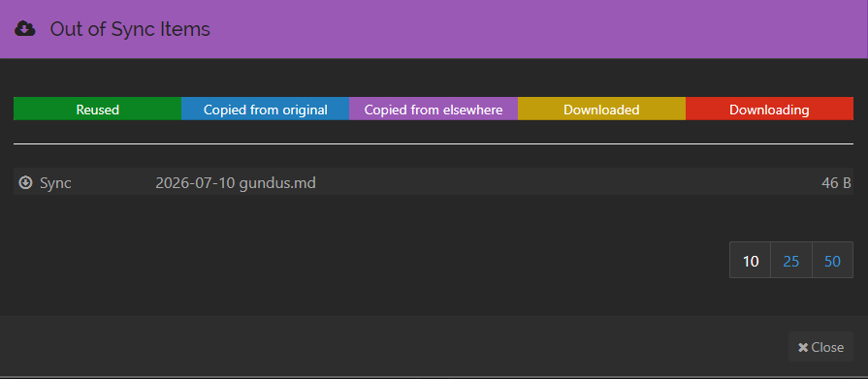This screenshot has width=868, height=379.
Task: Click the red Downloading legend segment
Action: (x=769, y=109)
